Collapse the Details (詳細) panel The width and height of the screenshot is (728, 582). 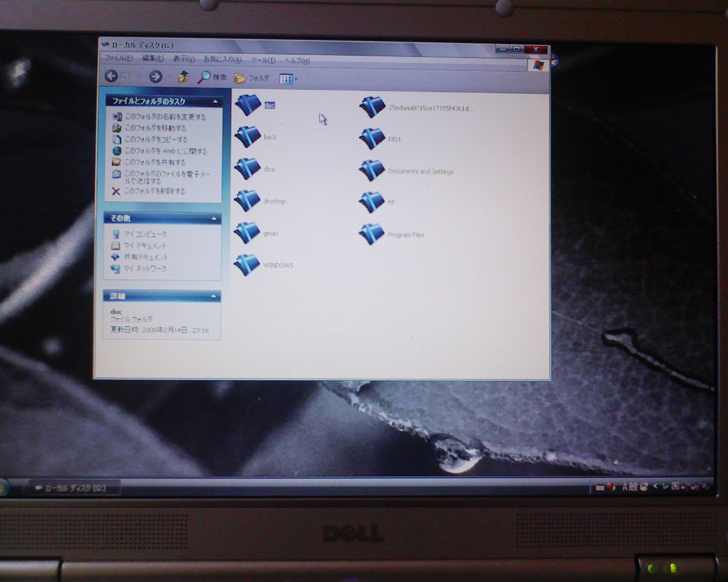coord(214,296)
